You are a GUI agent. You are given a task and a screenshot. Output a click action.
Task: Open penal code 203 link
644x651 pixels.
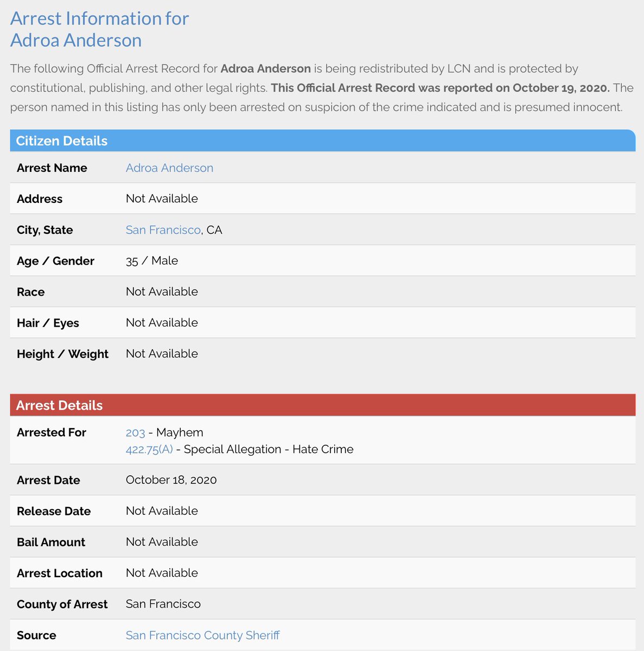(136, 433)
